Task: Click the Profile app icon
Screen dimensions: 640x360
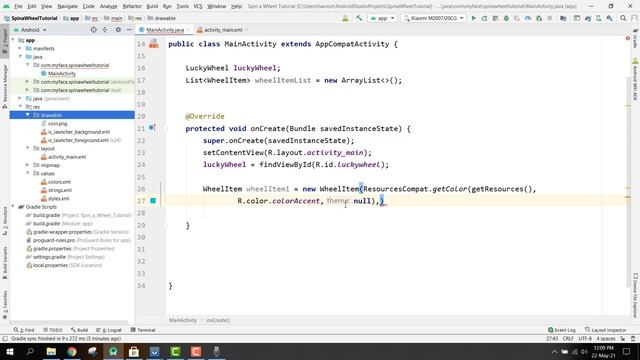Action: 528,18
